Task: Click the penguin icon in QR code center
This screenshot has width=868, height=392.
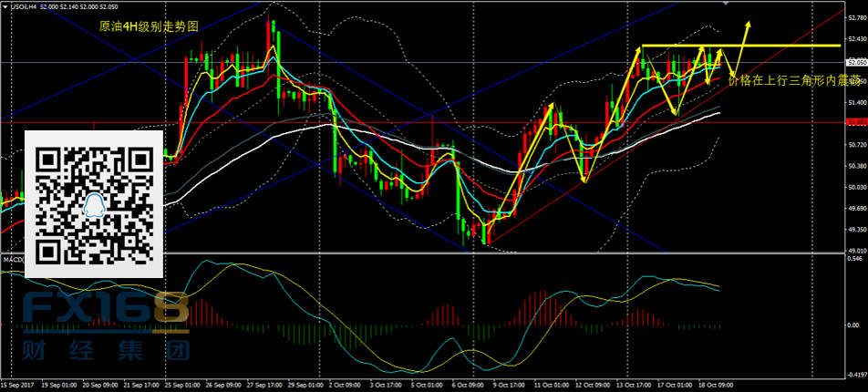Action: coord(94,205)
